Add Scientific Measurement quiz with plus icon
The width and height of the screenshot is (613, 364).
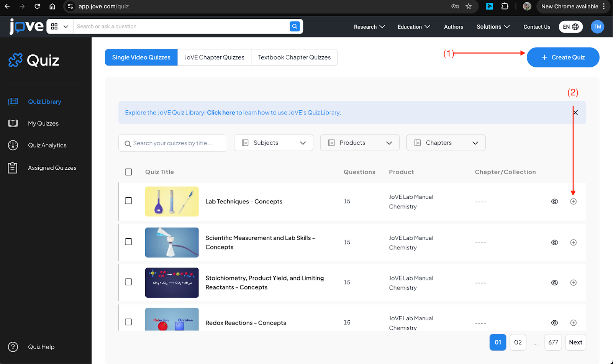573,243
